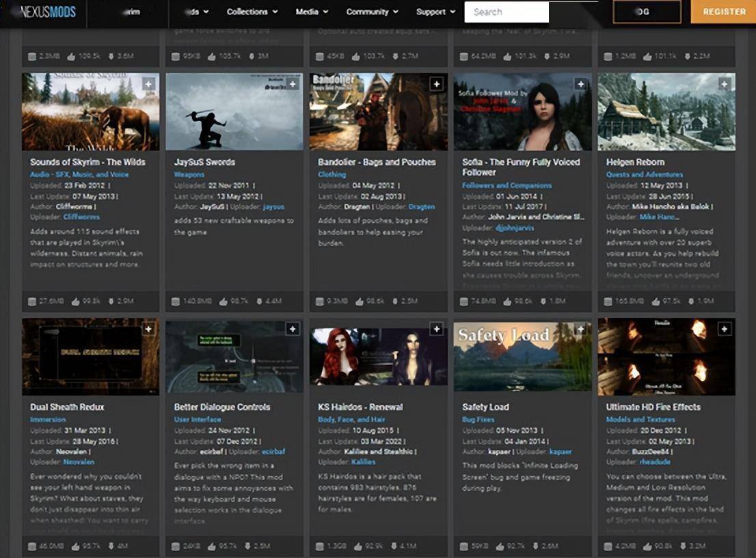This screenshot has width=756, height=558.
Task: Click plus icon on Safety Load thumbnail
Action: coord(580,329)
